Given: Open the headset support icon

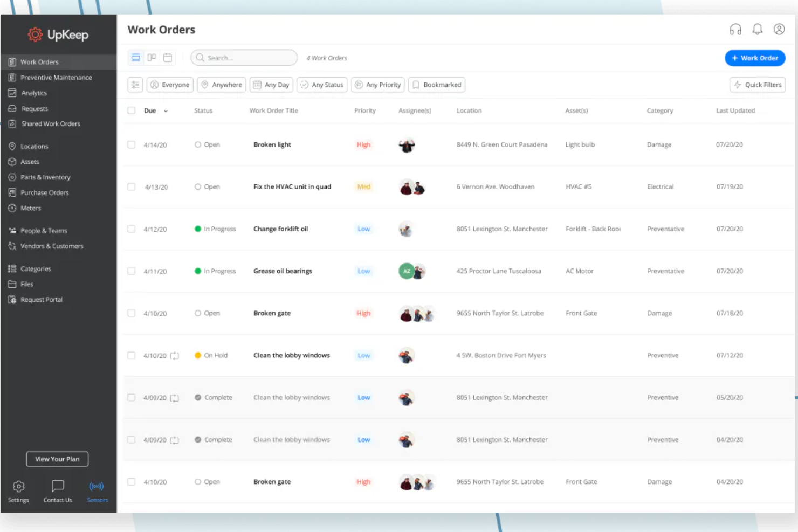Looking at the screenshot, I should pyautogui.click(x=735, y=29).
